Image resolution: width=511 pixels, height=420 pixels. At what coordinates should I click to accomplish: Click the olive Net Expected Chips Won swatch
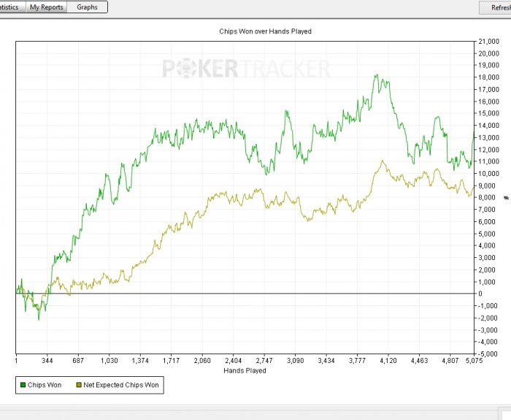click(x=79, y=385)
